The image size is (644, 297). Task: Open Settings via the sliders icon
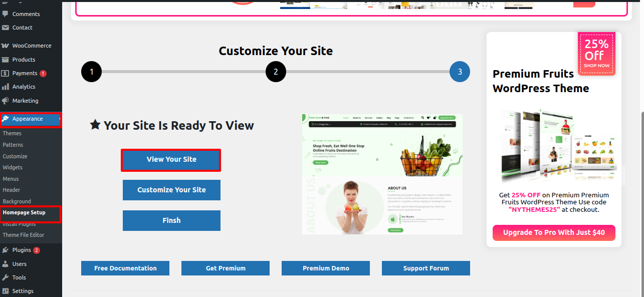pos(6,291)
